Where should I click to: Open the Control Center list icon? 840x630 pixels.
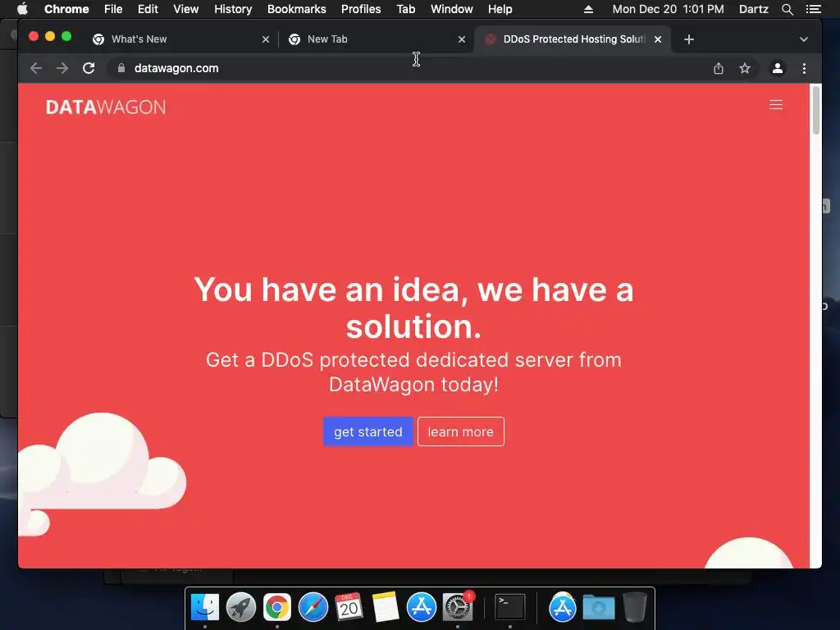click(x=813, y=9)
